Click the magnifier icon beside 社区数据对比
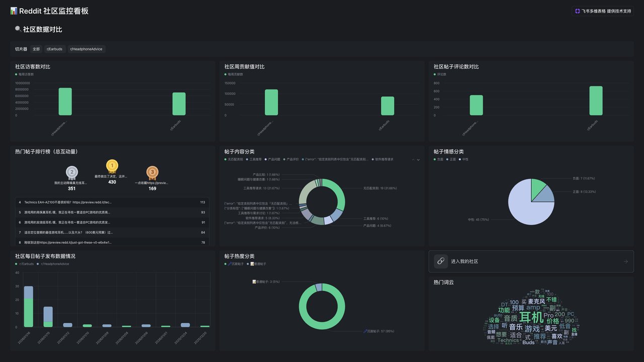Viewport: 644px width, 362px height. (18, 29)
